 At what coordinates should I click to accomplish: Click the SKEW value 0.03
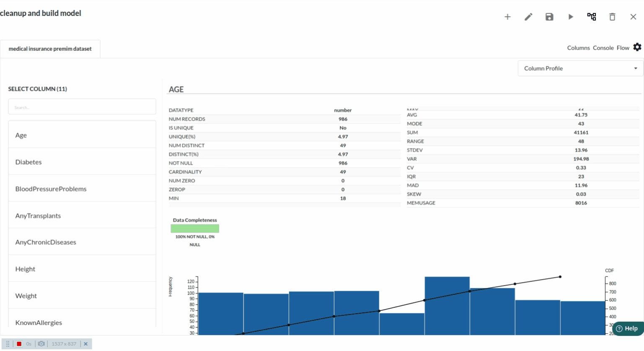(581, 194)
